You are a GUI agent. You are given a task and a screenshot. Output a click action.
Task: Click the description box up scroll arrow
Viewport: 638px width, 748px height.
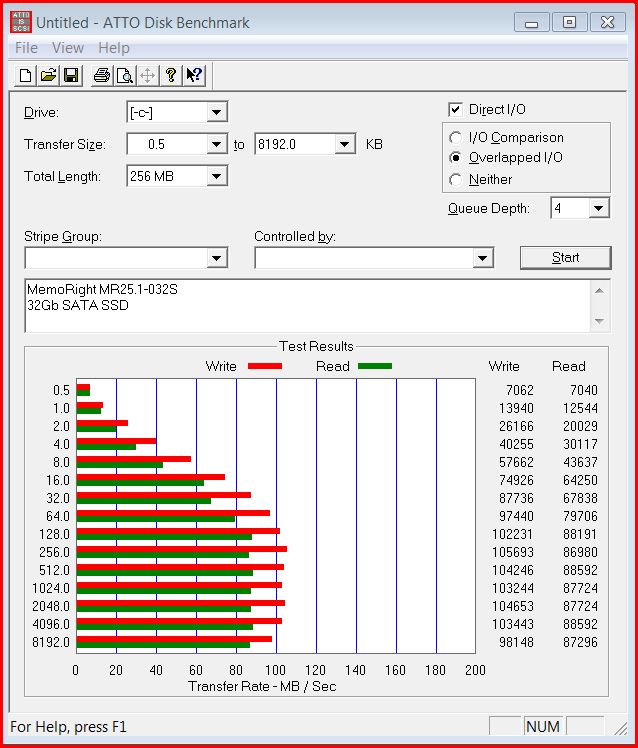pos(600,291)
